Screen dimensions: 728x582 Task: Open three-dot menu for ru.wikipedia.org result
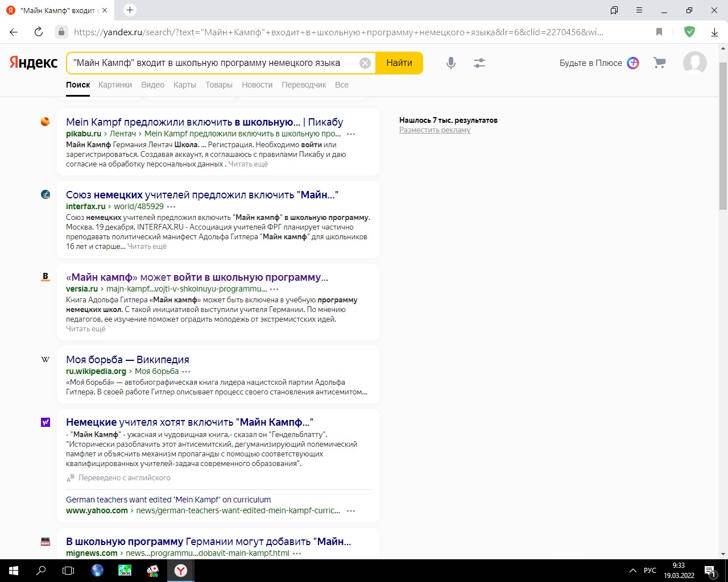click(186, 372)
